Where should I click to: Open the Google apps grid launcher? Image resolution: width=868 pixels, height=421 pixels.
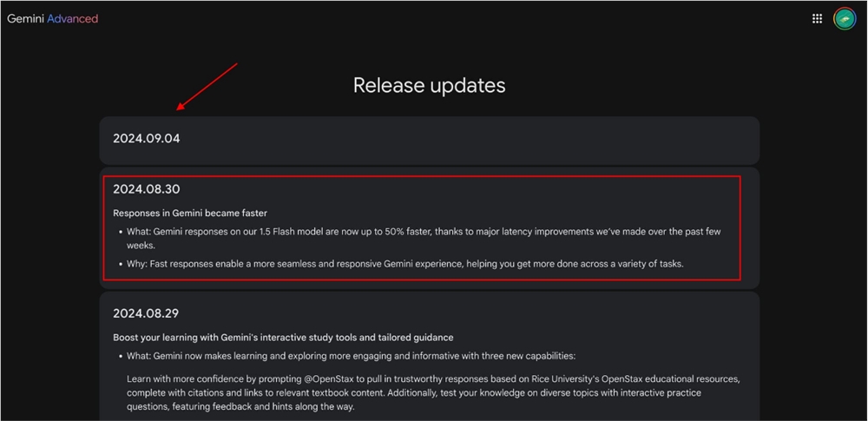pos(817,18)
